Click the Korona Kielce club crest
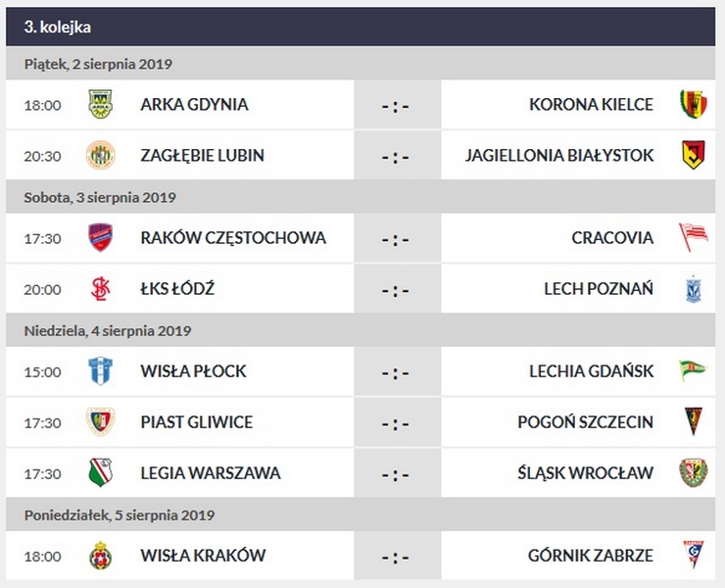Viewport: 725px width, 588px height. 693,104
